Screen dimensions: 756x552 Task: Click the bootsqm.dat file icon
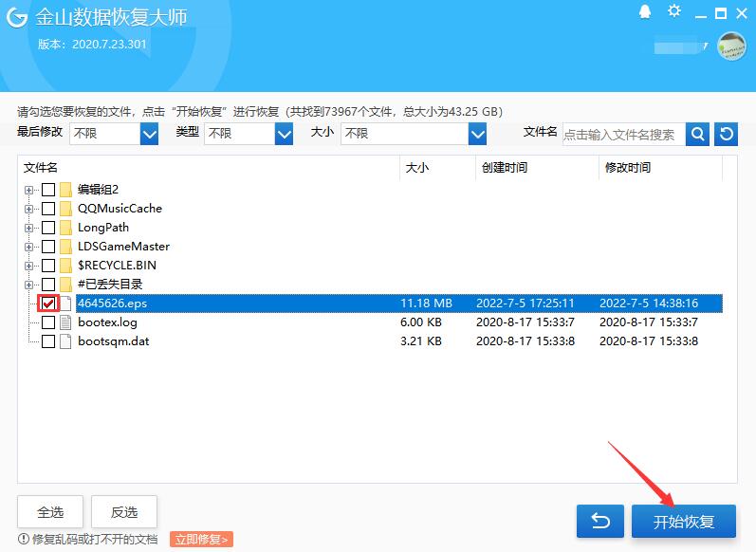(x=65, y=341)
